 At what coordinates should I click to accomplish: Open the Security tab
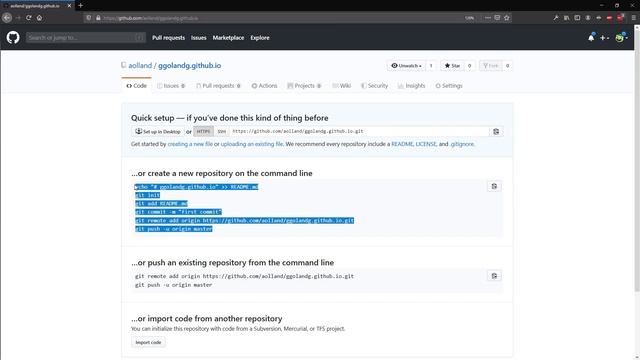[x=374, y=86]
